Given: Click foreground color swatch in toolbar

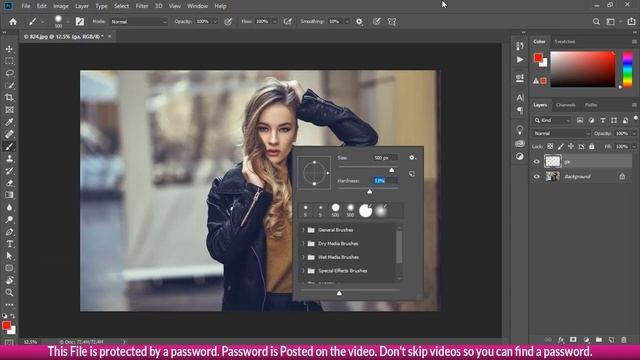Looking at the screenshot, I should pos(6,326).
